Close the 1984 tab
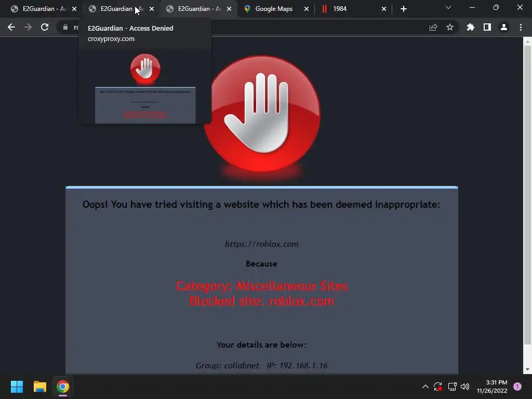532x399 pixels. pyautogui.click(x=384, y=9)
